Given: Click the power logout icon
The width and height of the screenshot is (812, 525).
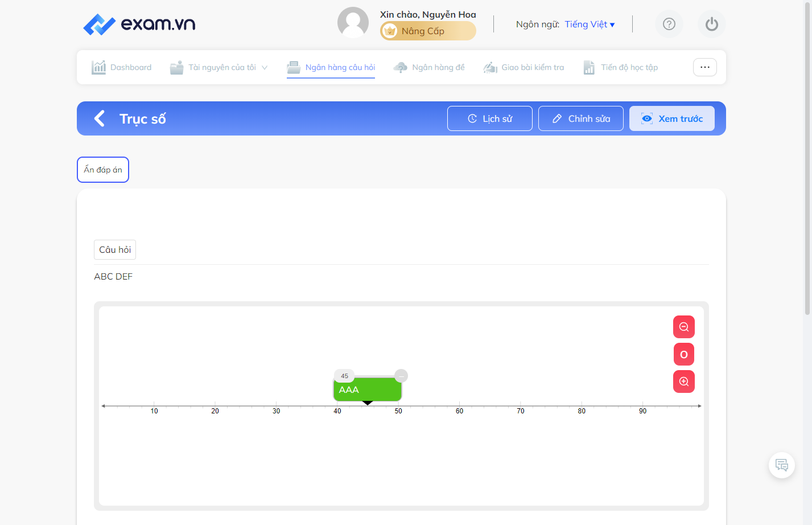Looking at the screenshot, I should 712,24.
